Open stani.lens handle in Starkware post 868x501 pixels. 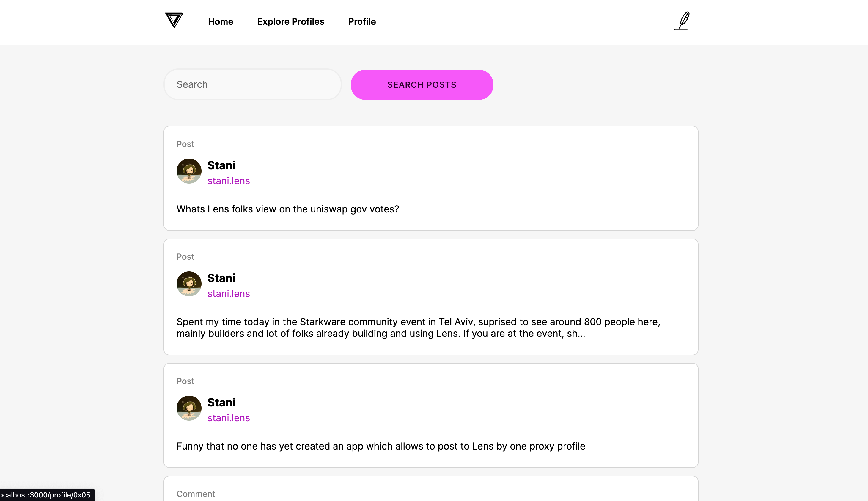point(229,294)
